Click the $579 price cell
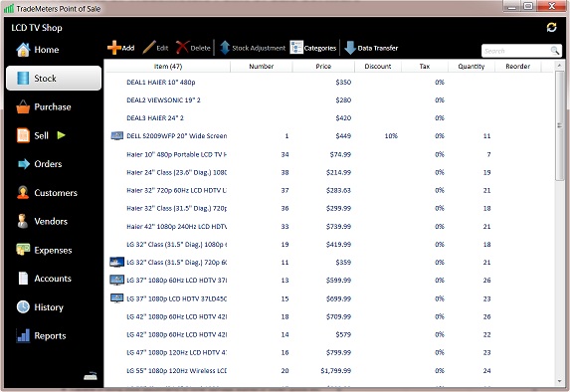 point(343,334)
